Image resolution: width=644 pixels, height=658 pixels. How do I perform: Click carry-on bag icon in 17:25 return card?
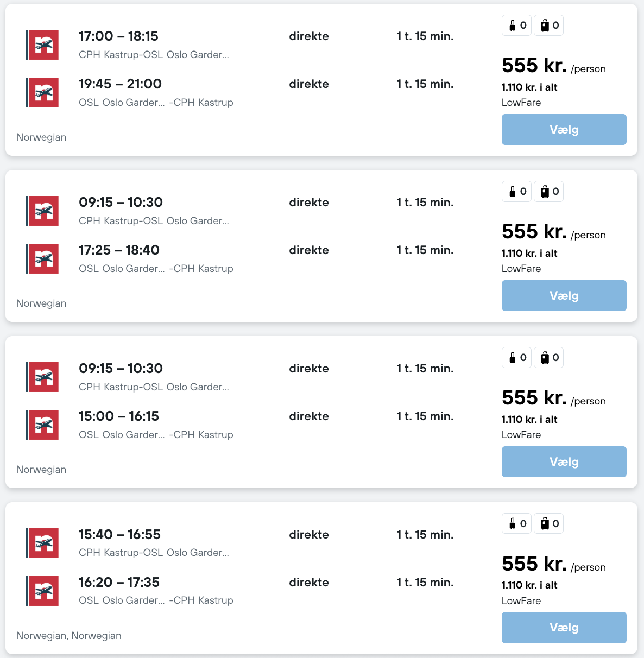[x=513, y=192]
